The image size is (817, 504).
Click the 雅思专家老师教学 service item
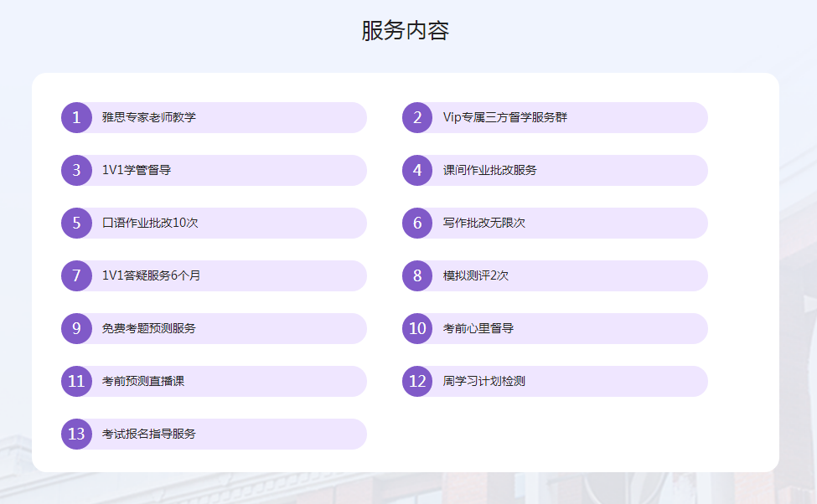149,117
